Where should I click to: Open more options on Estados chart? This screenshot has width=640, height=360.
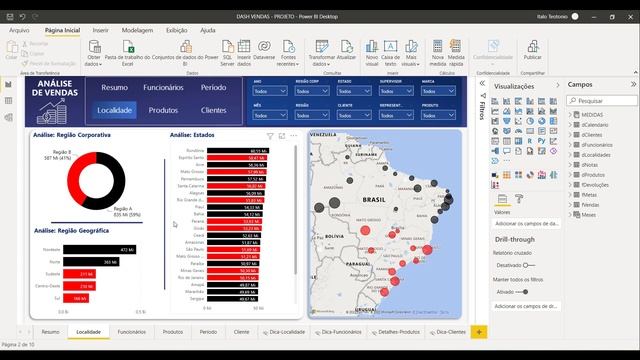tap(294, 136)
